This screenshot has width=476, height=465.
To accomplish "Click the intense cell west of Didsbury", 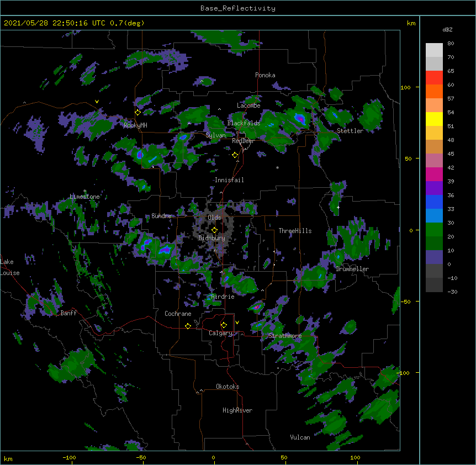I will click(x=165, y=250).
